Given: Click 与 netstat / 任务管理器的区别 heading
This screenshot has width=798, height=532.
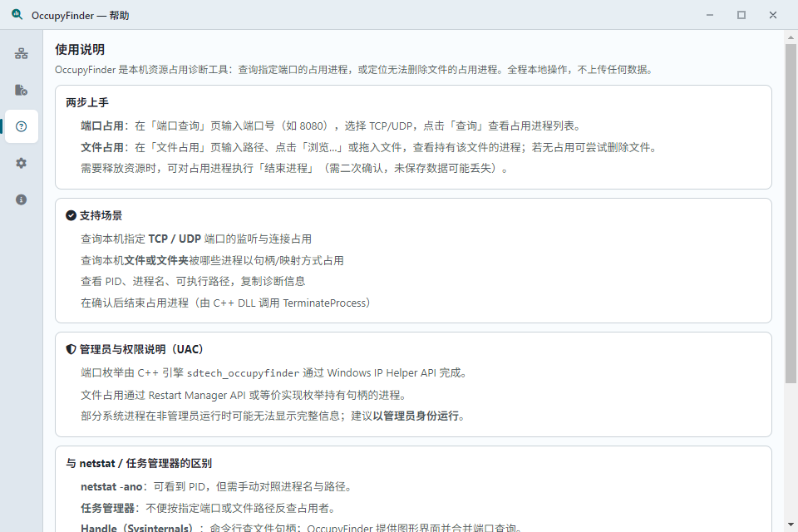Looking at the screenshot, I should (x=139, y=463).
